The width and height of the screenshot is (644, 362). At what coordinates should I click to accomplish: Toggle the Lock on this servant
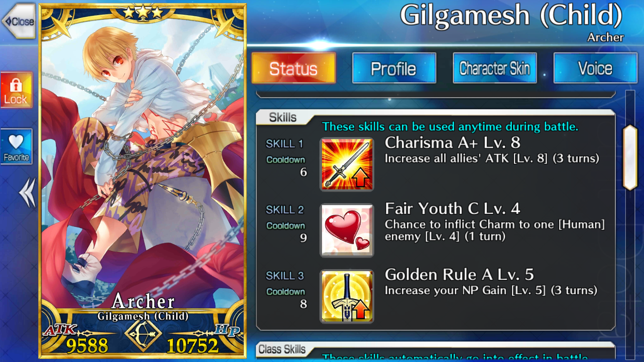click(x=16, y=90)
